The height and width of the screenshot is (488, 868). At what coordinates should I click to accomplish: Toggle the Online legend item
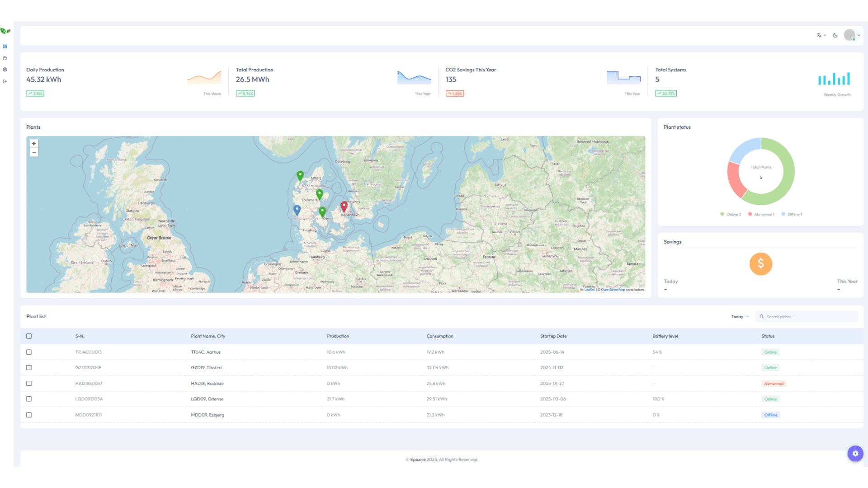[731, 214]
